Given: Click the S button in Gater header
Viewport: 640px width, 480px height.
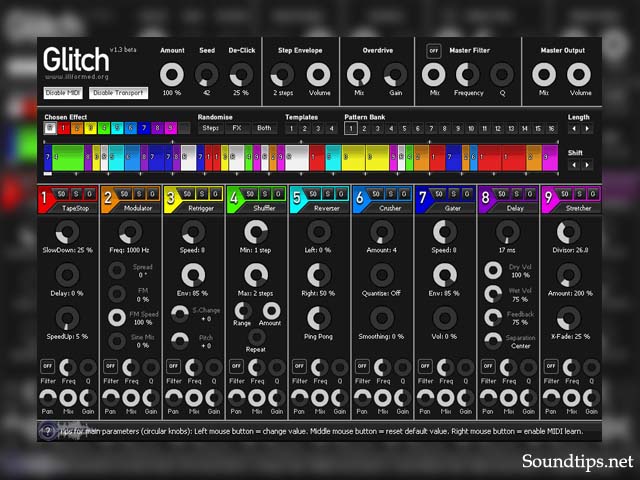Looking at the screenshot, I should coord(453,194).
